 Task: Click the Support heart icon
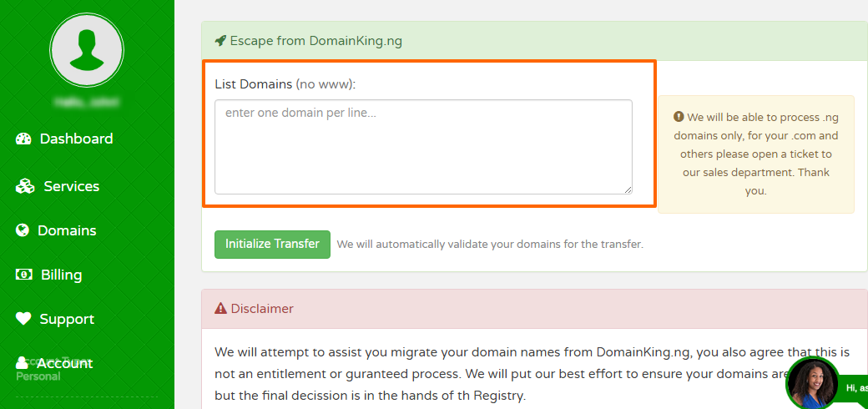pyautogui.click(x=23, y=319)
